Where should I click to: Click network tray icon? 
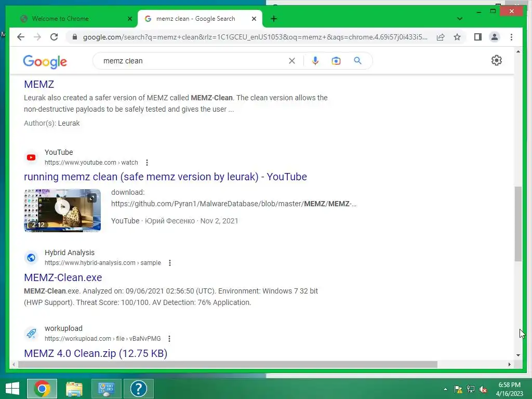pyautogui.click(x=471, y=389)
